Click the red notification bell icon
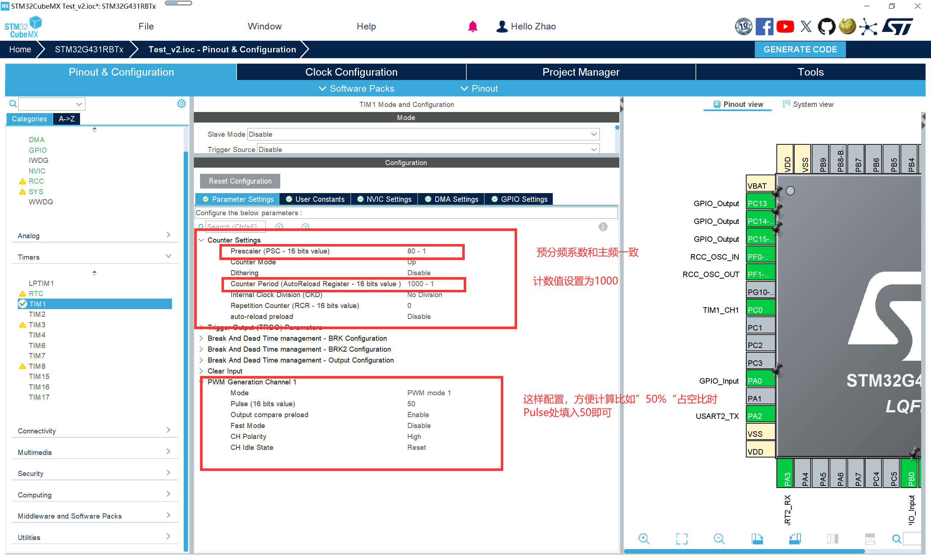Screen dimensions: 931x560 coord(472,27)
